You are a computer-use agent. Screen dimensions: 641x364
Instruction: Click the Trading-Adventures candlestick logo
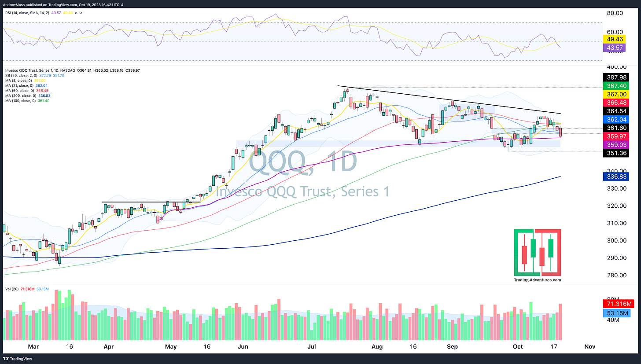pos(538,252)
